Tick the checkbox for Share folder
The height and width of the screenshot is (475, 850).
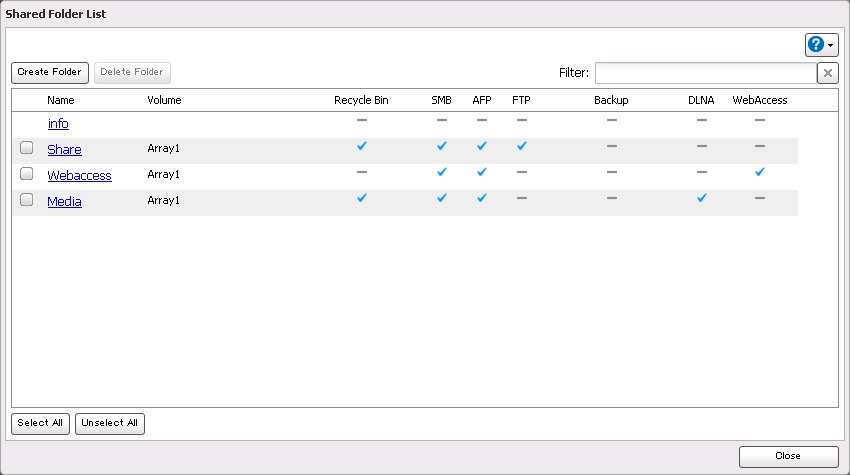[27, 148]
